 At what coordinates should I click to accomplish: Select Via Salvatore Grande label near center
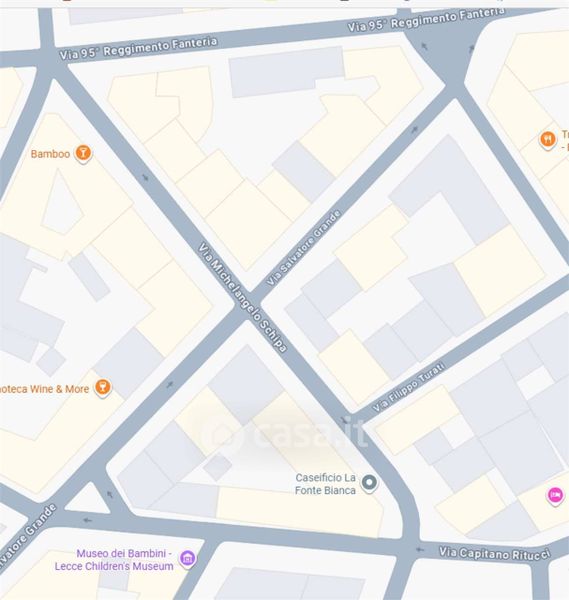304,248
